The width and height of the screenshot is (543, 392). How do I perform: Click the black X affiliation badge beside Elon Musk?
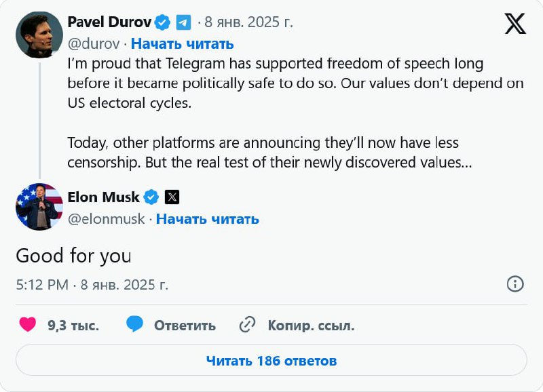(x=172, y=197)
